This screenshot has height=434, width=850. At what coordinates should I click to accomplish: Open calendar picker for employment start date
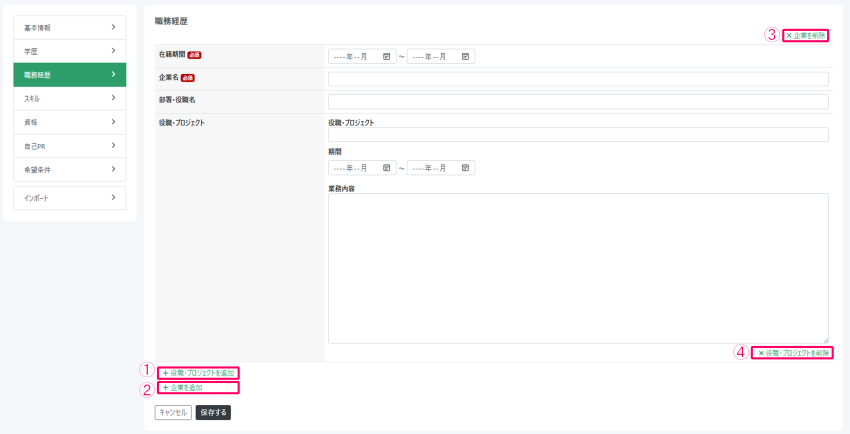(x=386, y=57)
